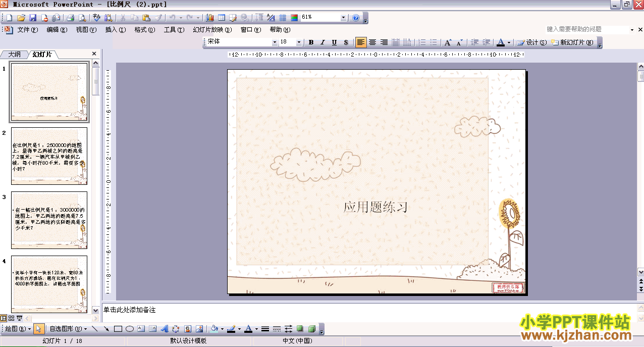Expand the 自选图形 AutoShapes menu
The width and height of the screenshot is (644, 347).
[x=68, y=329]
